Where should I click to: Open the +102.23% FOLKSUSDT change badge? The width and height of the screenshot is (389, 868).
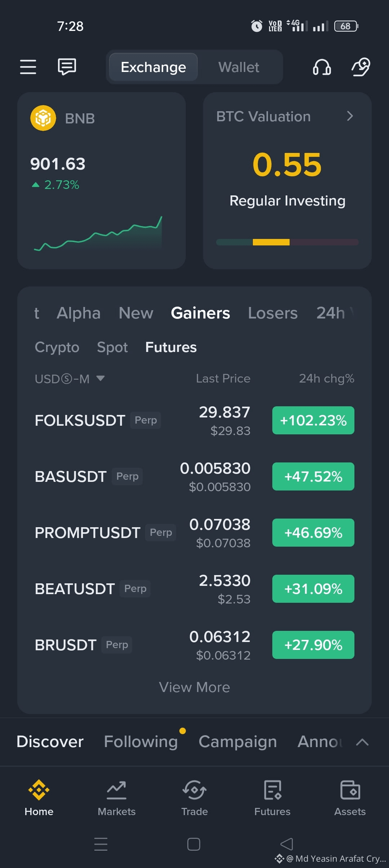pos(313,420)
